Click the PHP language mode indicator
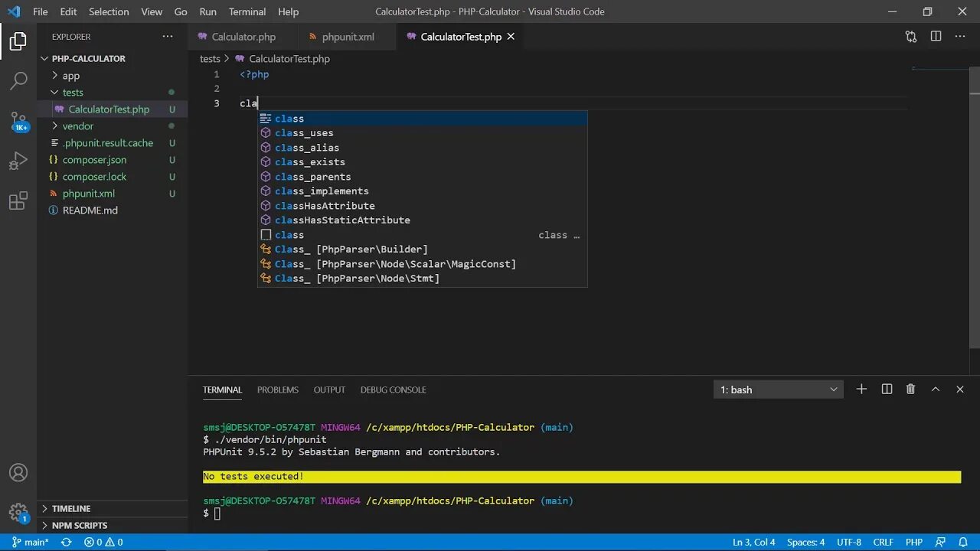This screenshot has width=980, height=551. 914,542
